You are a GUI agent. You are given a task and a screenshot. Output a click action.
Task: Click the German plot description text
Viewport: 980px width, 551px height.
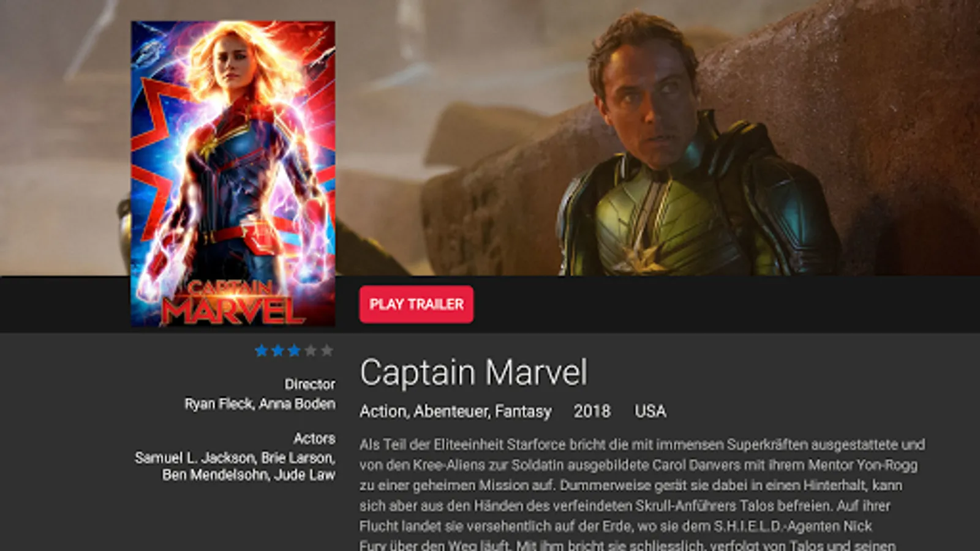(x=642, y=494)
